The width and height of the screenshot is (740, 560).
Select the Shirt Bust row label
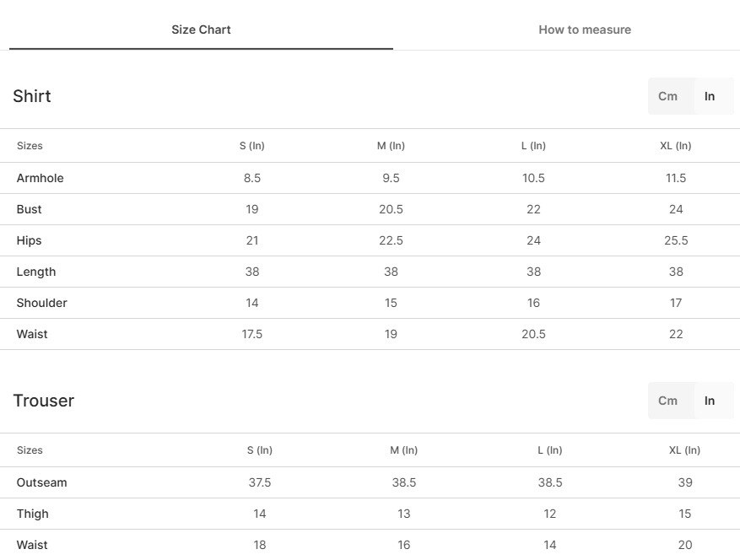30,209
